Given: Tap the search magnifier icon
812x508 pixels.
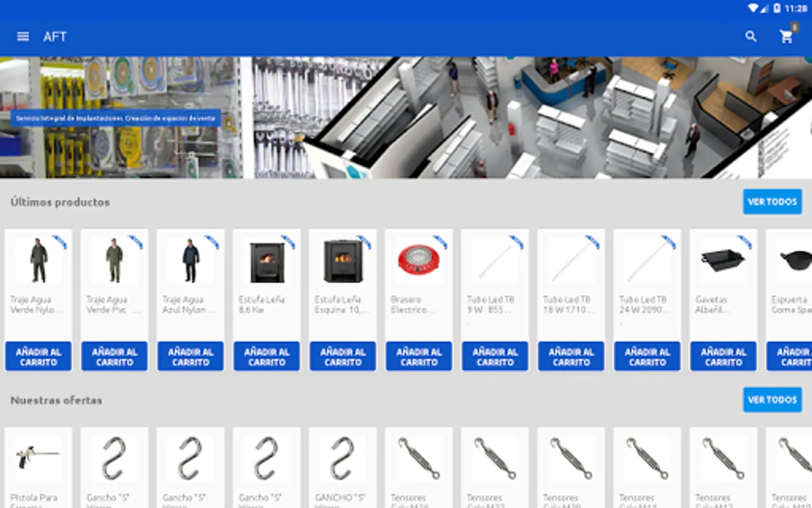Looking at the screenshot, I should 751,37.
